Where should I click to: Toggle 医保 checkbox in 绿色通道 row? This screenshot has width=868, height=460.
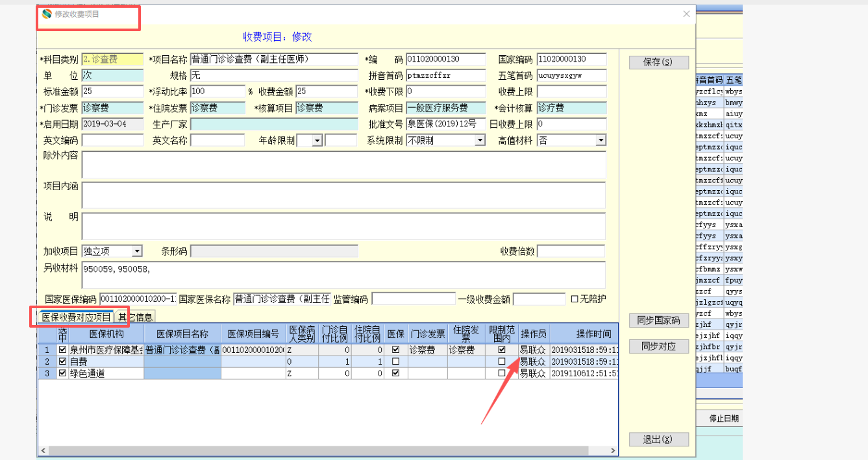[396, 373]
